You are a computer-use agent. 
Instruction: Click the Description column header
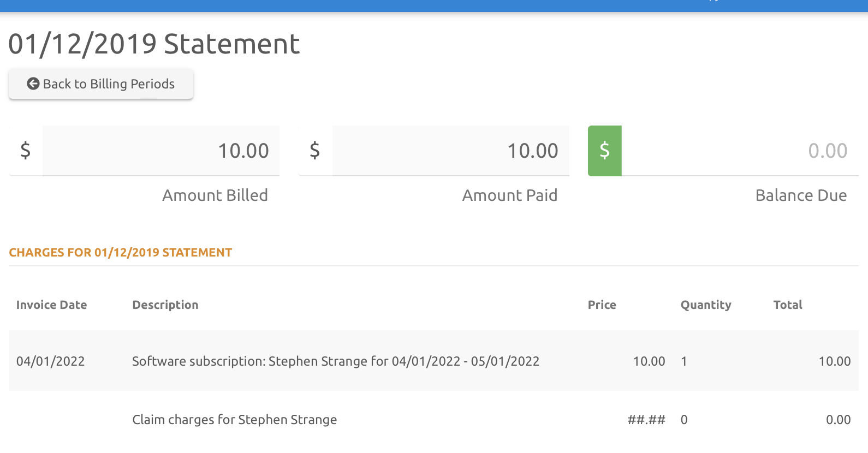coord(165,305)
